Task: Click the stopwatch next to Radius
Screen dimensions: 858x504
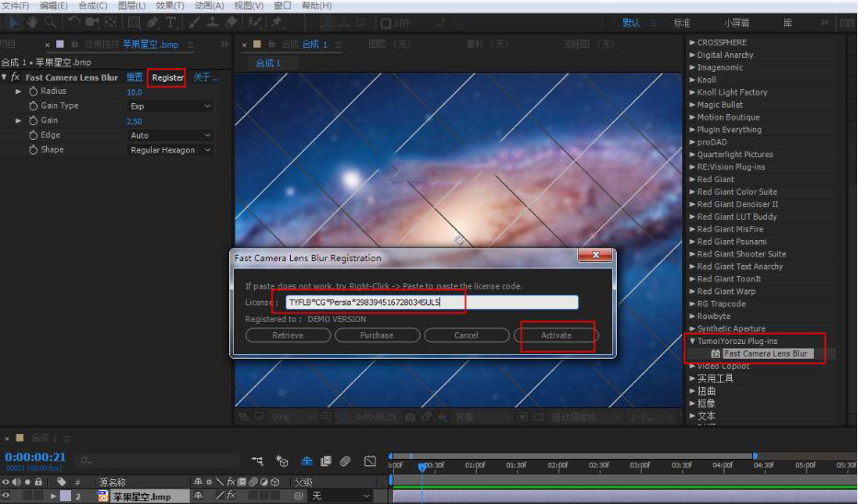Action: (x=33, y=91)
